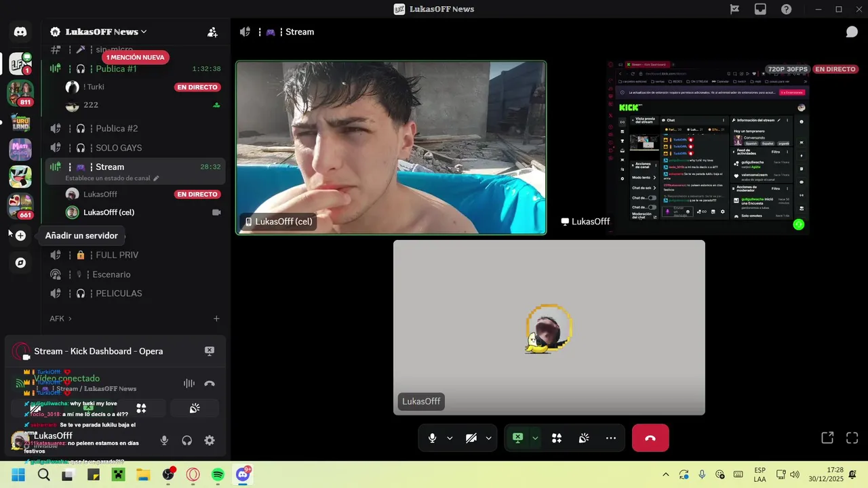
Task: Click Add a server plus icon
Action: [20, 236]
